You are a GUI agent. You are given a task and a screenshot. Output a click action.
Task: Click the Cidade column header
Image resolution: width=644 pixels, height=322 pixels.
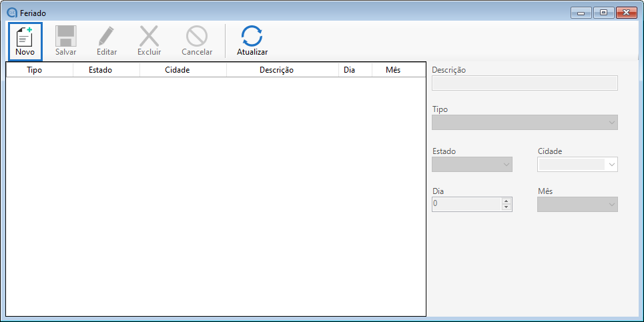(x=178, y=70)
